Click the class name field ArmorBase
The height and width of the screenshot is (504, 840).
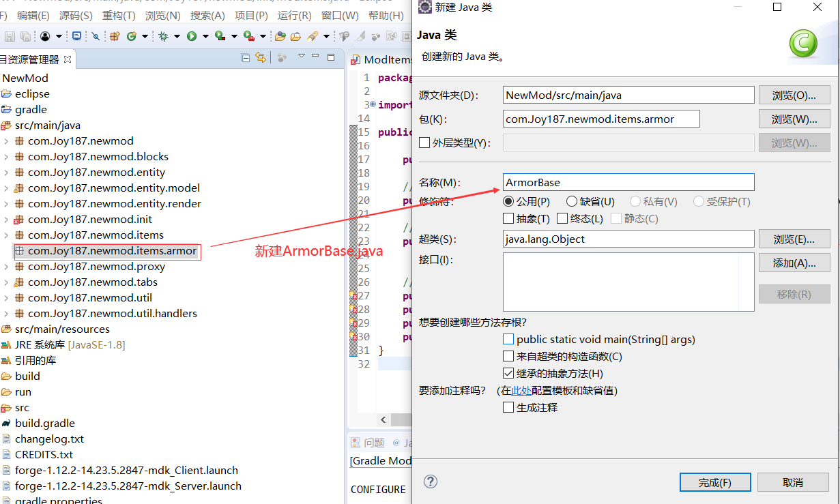[x=628, y=182]
